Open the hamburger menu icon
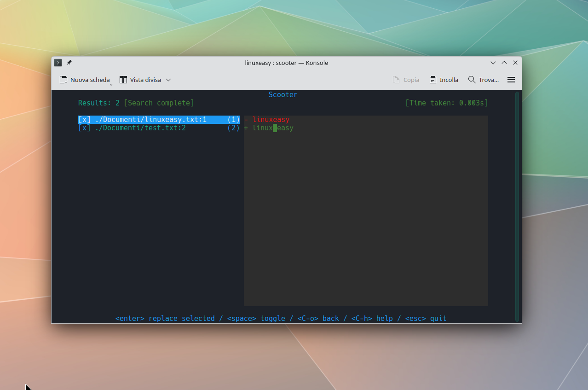 (511, 80)
